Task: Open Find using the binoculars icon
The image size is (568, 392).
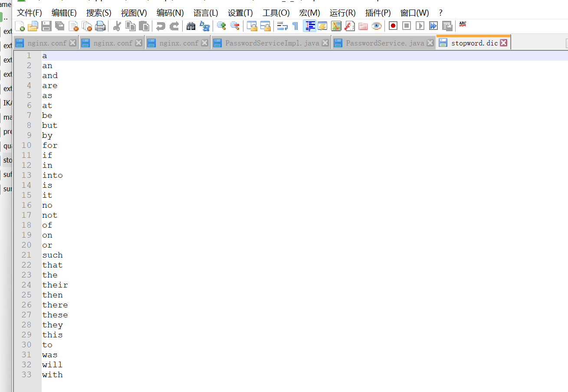Action: [191, 26]
